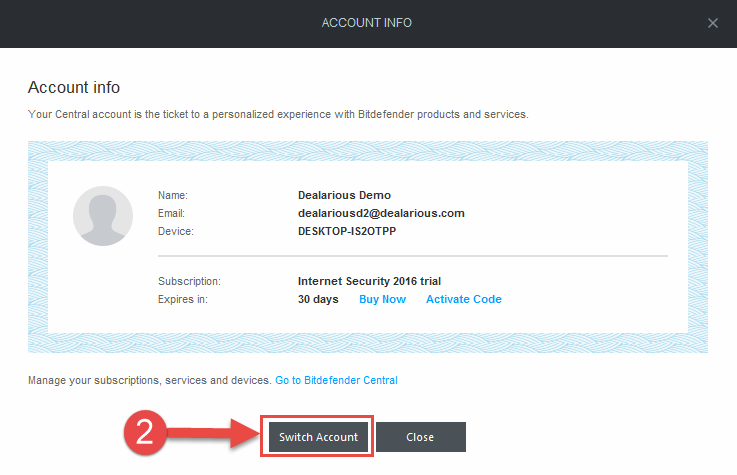Open the Buy Now link
The height and width of the screenshot is (475, 737).
(382, 299)
